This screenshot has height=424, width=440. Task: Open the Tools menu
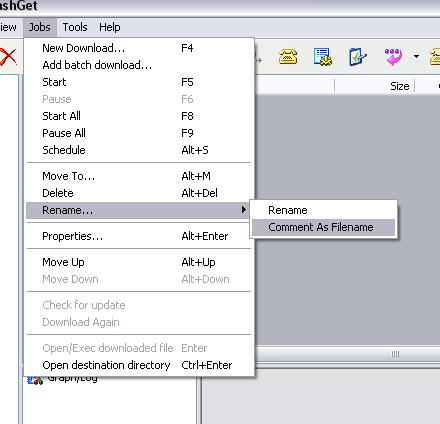click(x=75, y=27)
